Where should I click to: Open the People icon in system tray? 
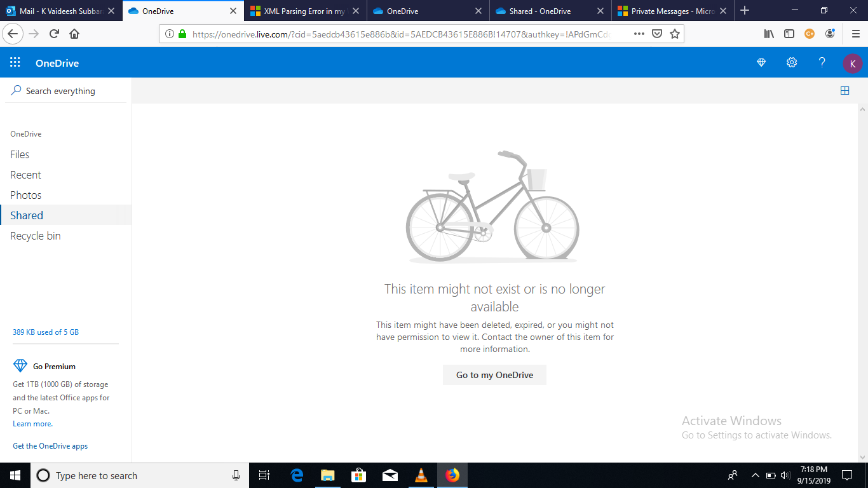(x=733, y=475)
